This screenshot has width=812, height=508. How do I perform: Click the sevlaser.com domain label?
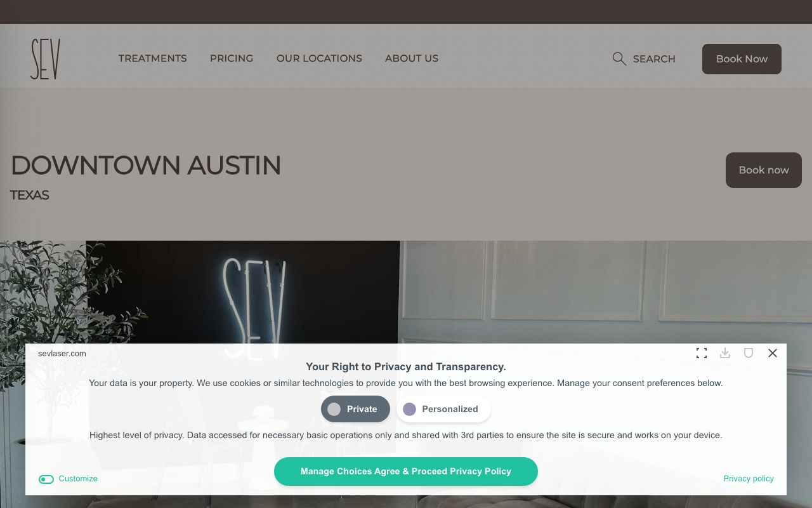click(62, 354)
